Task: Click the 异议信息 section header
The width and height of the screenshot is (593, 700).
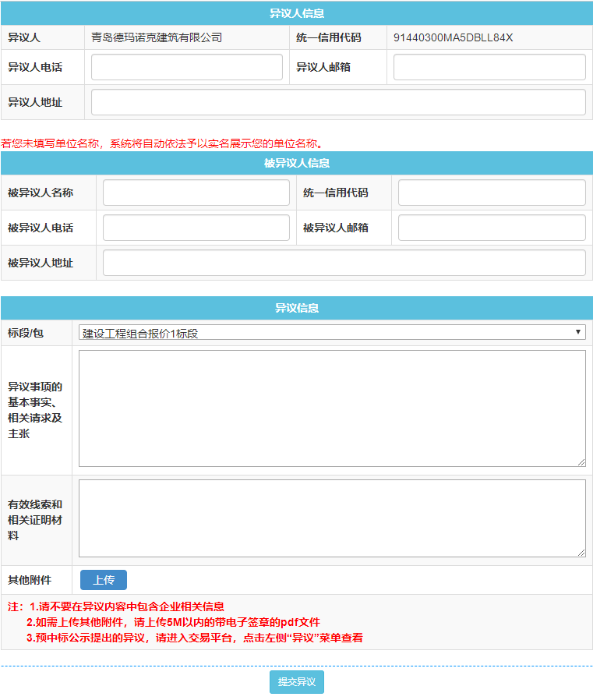Action: click(x=296, y=308)
